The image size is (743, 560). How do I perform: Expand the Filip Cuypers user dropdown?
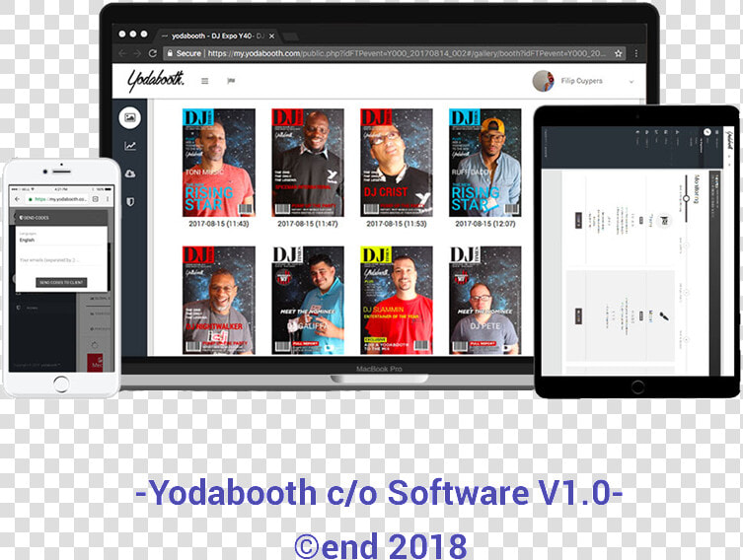632,82
